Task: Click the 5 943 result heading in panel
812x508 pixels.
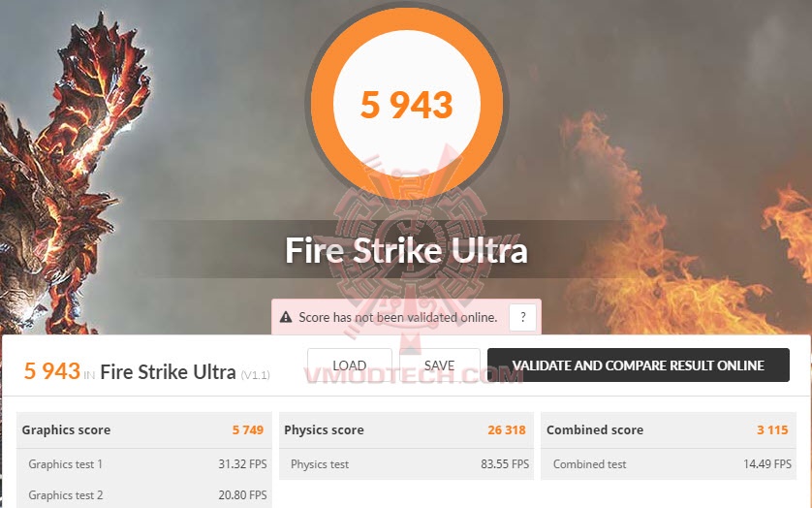Action: pyautogui.click(x=51, y=371)
